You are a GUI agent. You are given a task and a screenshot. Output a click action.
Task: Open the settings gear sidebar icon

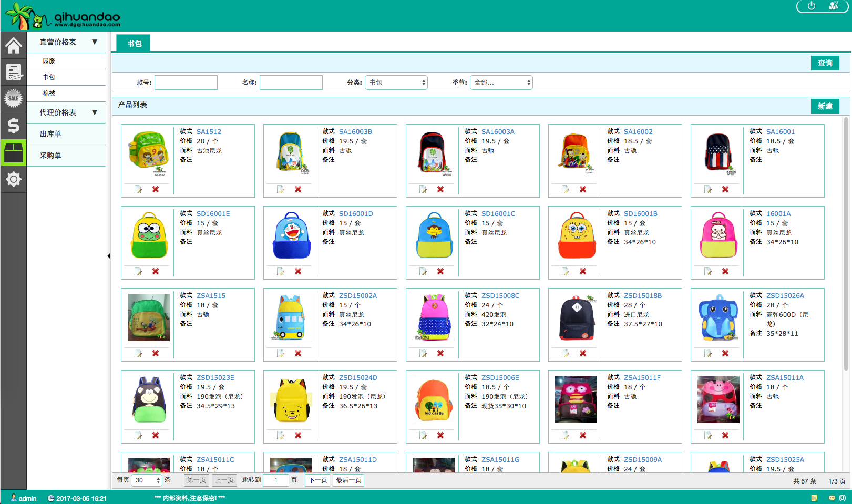coord(14,179)
